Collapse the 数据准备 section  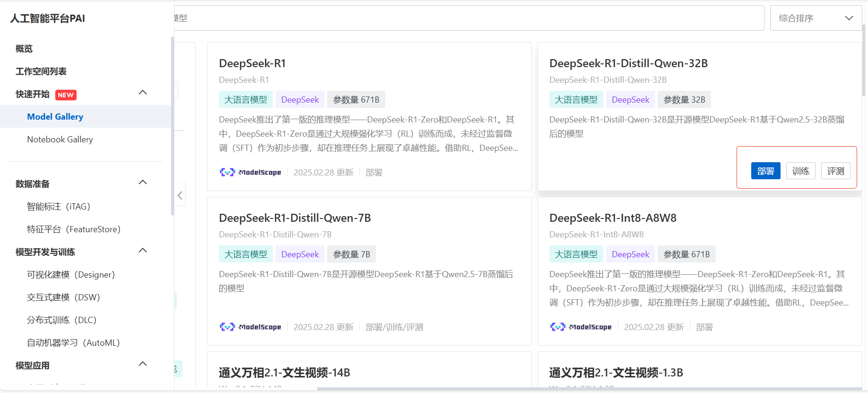tap(143, 183)
